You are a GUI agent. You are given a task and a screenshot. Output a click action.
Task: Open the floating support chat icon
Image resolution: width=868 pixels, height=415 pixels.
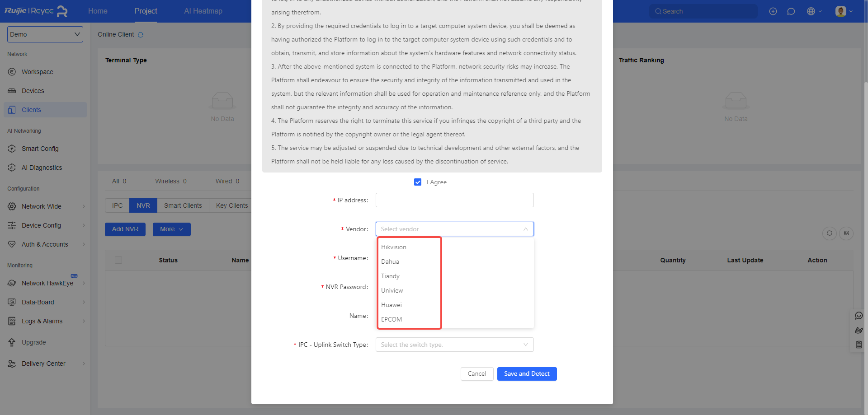point(859,316)
